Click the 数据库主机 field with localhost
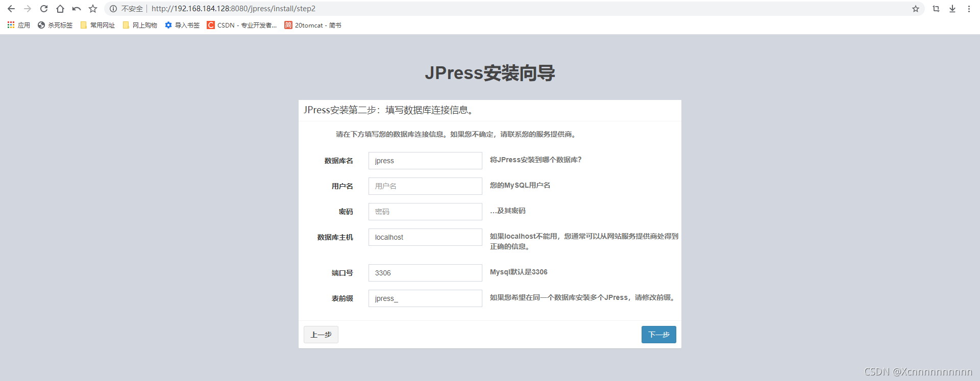Viewport: 980px width, 381px height. click(x=425, y=237)
